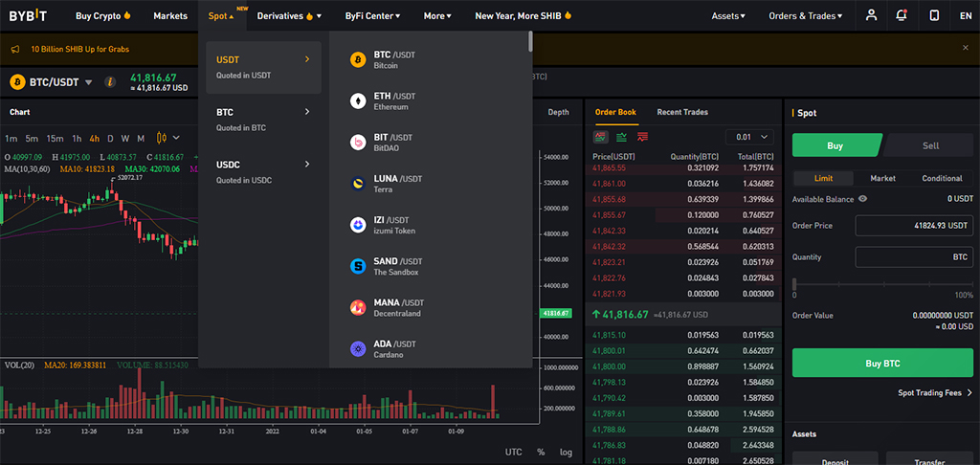Click New Year, More SHIB promotion

point(523,15)
